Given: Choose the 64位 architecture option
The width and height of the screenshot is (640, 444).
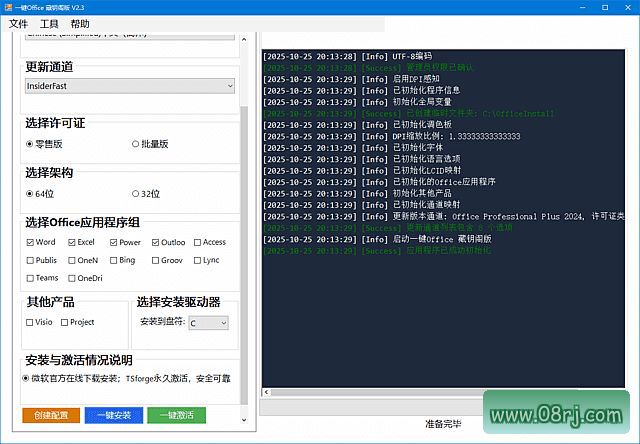Looking at the screenshot, I should tap(30, 194).
